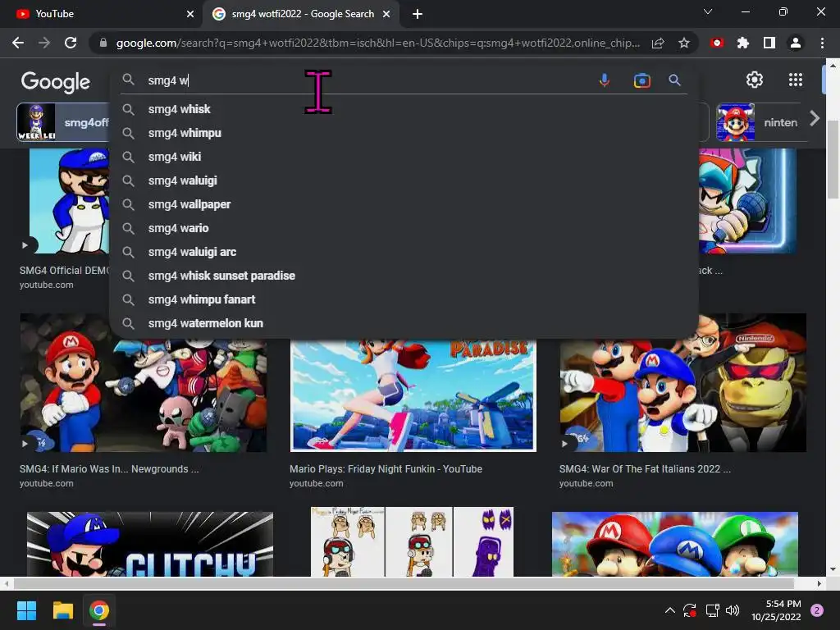Viewport: 840px width, 630px height.
Task: Select the 'smg4 wiki' suggestion
Action: click(404, 157)
